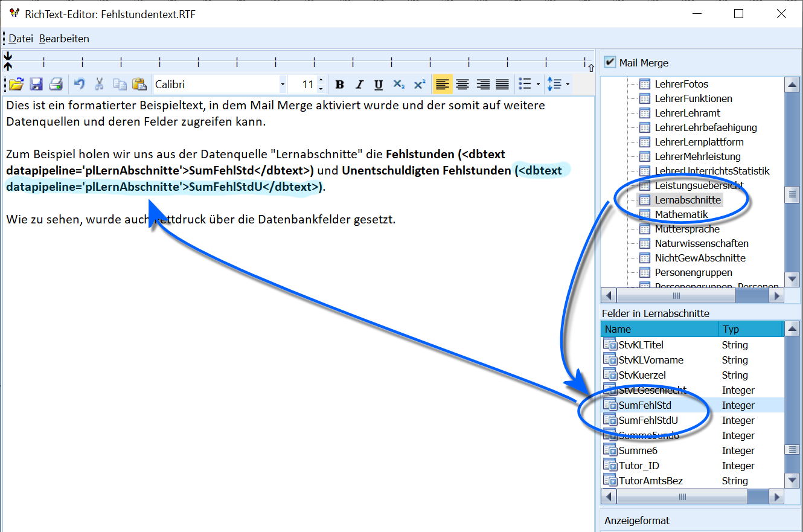
Task: Select LehrerLehrbefaehigung data source
Action: (706, 127)
